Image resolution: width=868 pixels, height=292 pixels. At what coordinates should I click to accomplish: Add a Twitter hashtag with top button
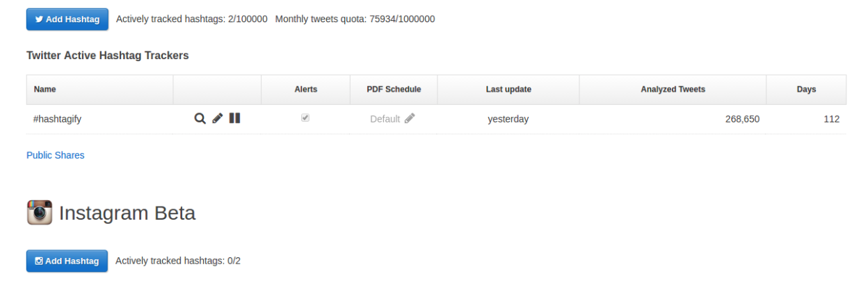[67, 19]
